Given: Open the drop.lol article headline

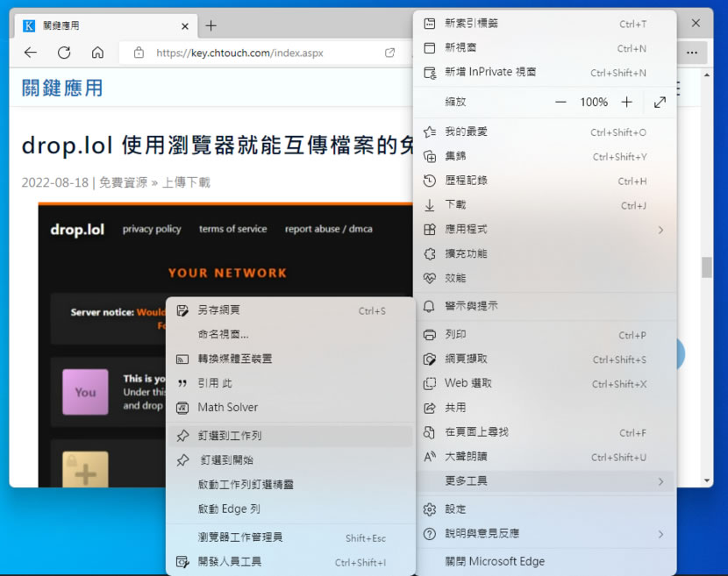Looking at the screenshot, I should click(x=218, y=146).
